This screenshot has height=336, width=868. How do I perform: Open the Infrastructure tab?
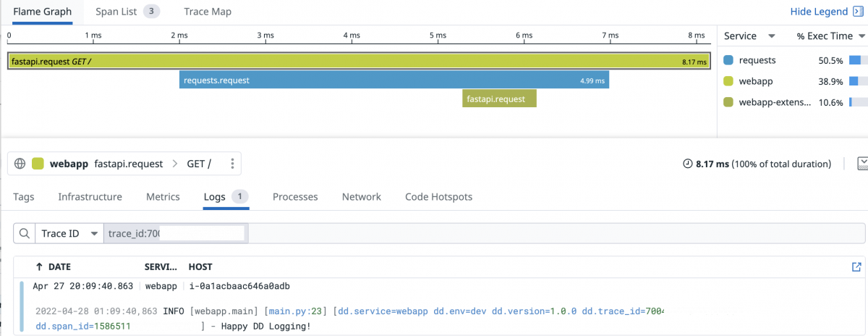click(90, 196)
